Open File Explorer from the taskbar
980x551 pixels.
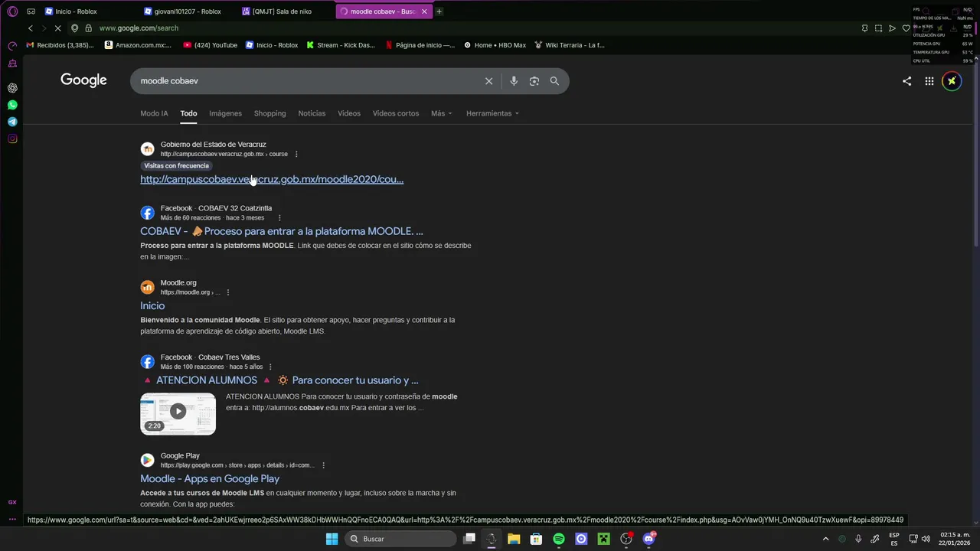(x=514, y=539)
